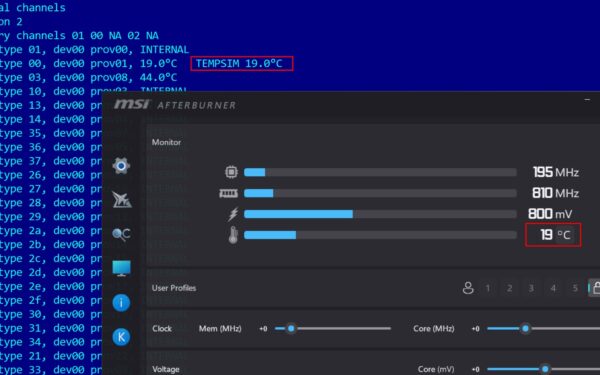
Task: Click the blue K icon in sidebar
Action: pyautogui.click(x=121, y=337)
